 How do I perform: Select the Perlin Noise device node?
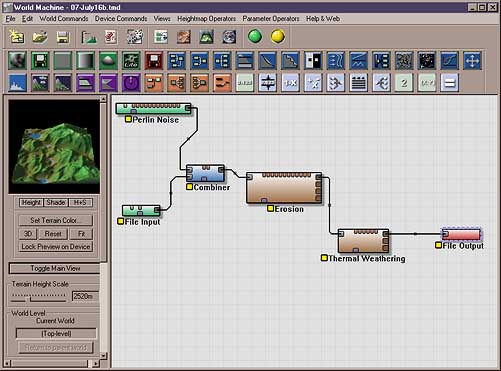(153, 109)
